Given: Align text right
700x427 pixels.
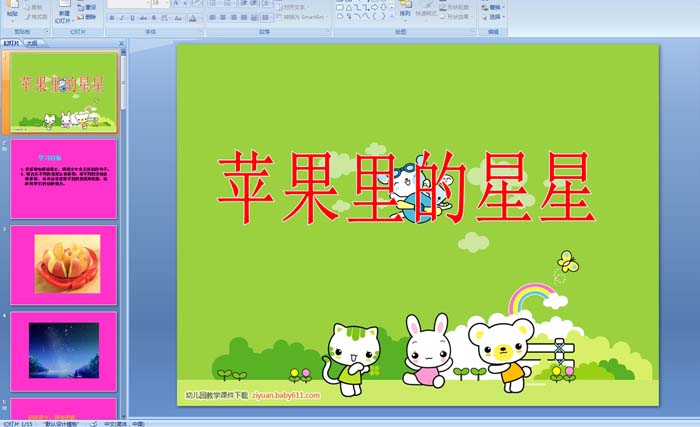Looking at the screenshot, I should click(x=233, y=17).
